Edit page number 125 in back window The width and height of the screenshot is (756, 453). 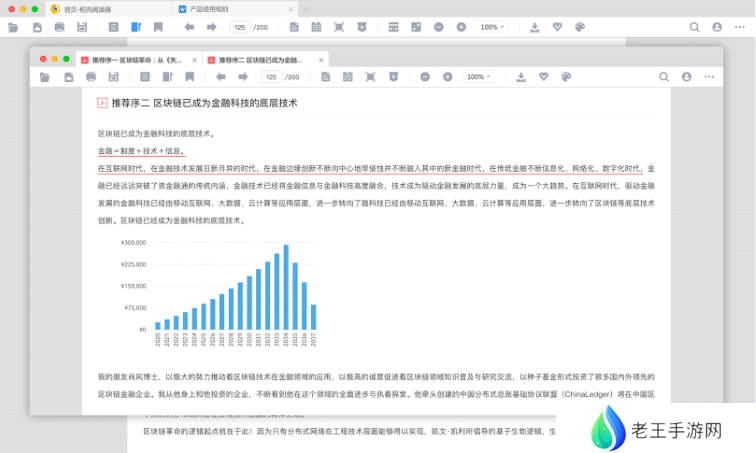tap(240, 27)
